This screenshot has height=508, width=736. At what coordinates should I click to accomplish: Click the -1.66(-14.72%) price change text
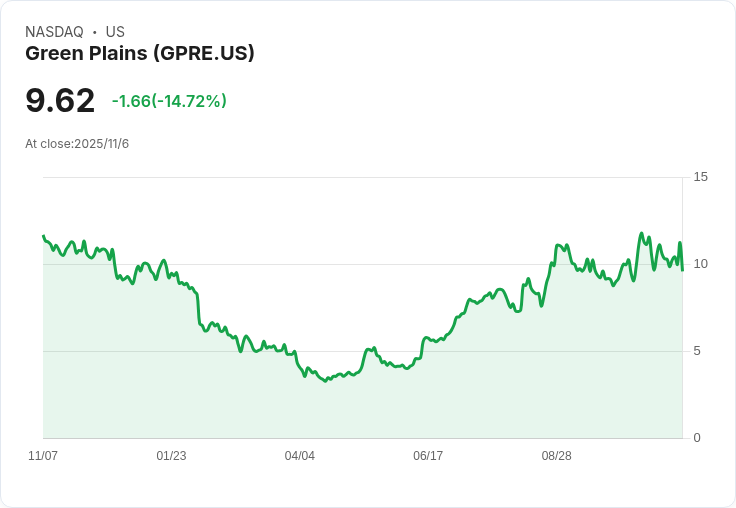click(x=169, y=101)
